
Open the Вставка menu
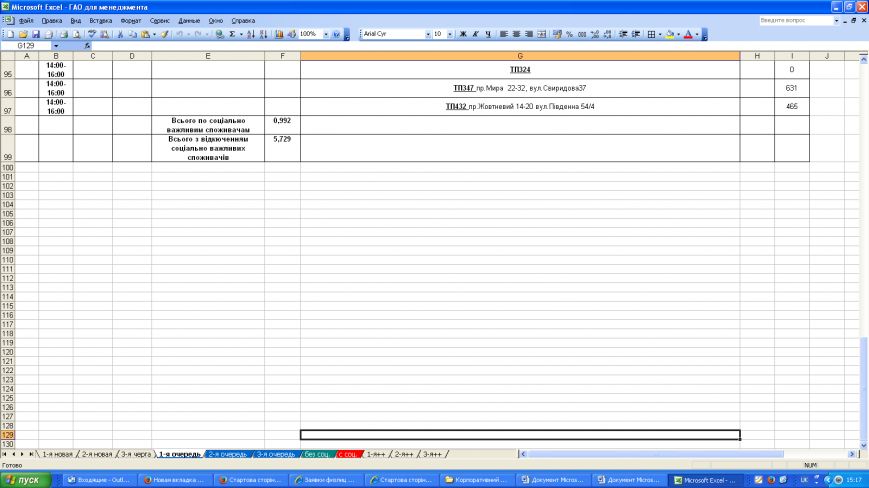[100, 20]
